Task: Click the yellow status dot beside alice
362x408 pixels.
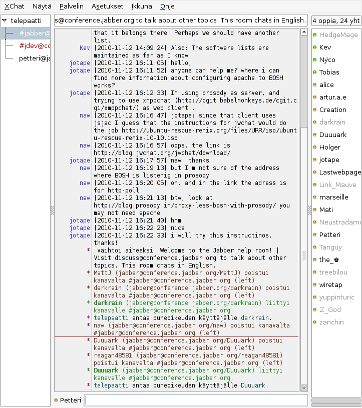Action: 315,85
